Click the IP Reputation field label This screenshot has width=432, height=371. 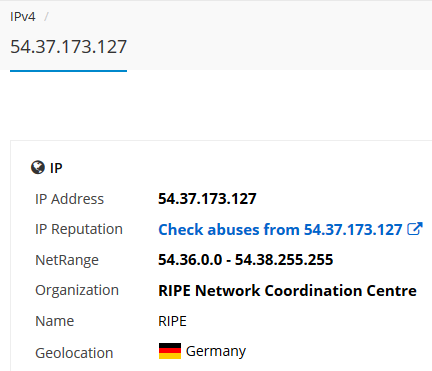click(79, 229)
